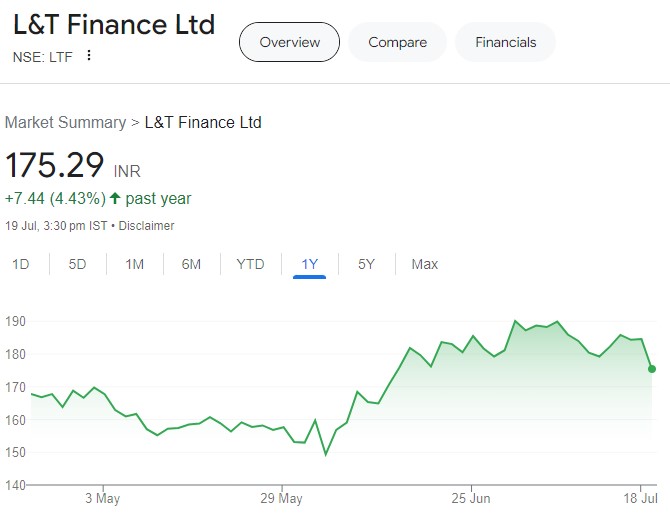Click the INR currency label

click(x=127, y=171)
